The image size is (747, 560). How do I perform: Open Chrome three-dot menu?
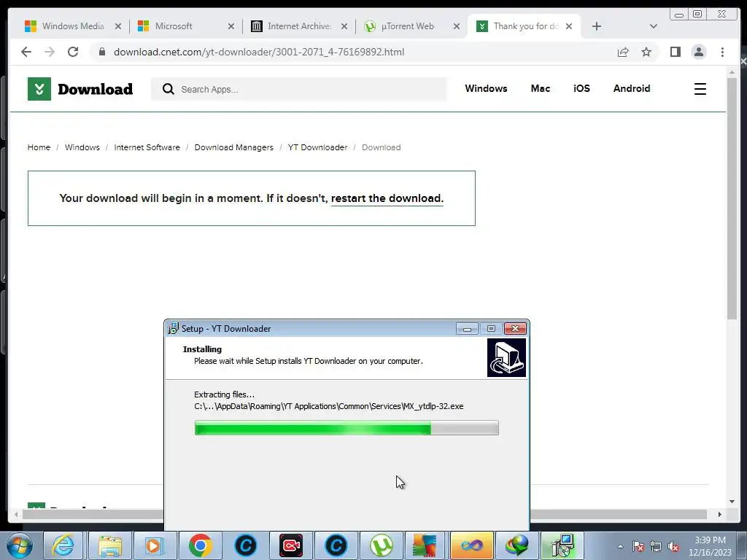click(722, 52)
